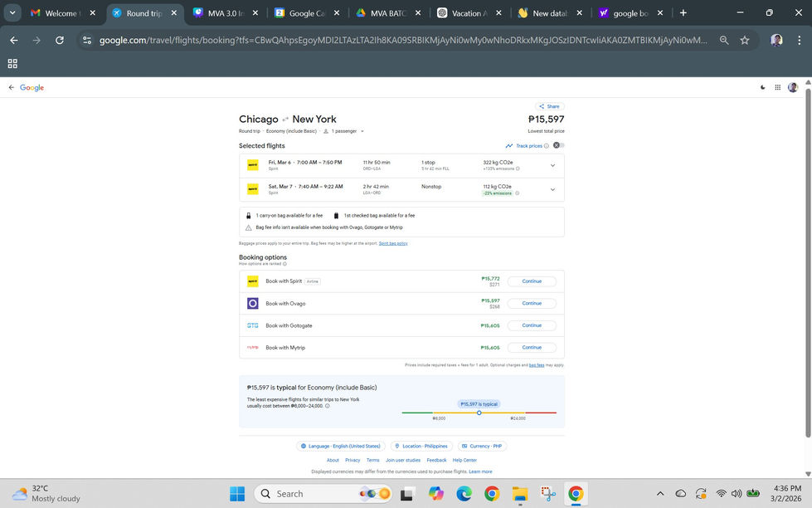Click info icon next to Track prices
The height and width of the screenshot is (508, 812).
[x=546, y=145]
